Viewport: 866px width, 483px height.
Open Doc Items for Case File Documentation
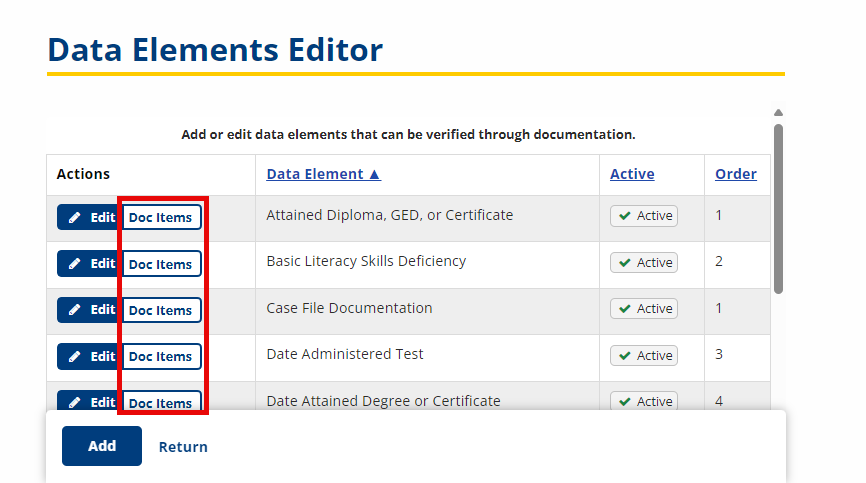(x=161, y=310)
